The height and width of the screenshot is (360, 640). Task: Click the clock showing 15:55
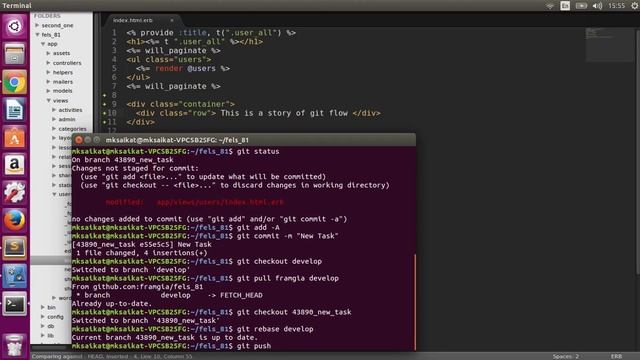coord(616,6)
